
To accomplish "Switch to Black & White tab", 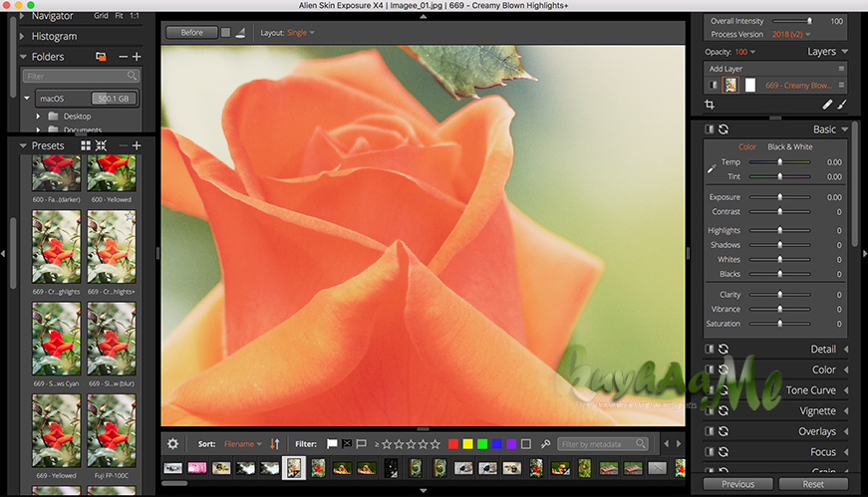I will pos(790,146).
